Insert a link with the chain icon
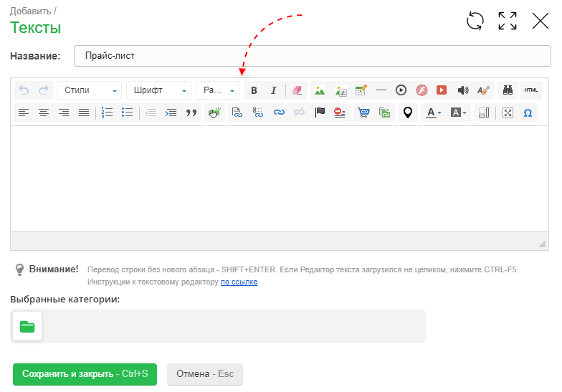Screen dimensions: 562x392 (280, 113)
